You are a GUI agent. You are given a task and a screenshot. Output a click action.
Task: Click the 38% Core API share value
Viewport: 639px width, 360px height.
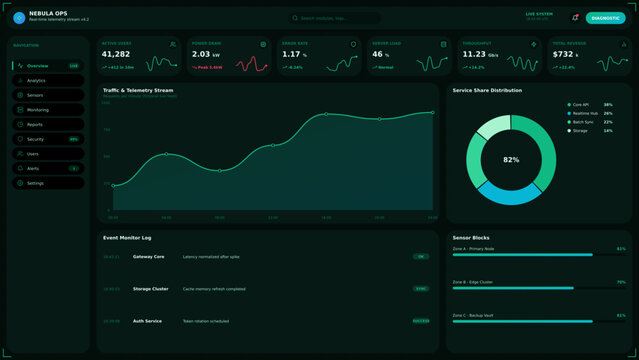coord(608,105)
